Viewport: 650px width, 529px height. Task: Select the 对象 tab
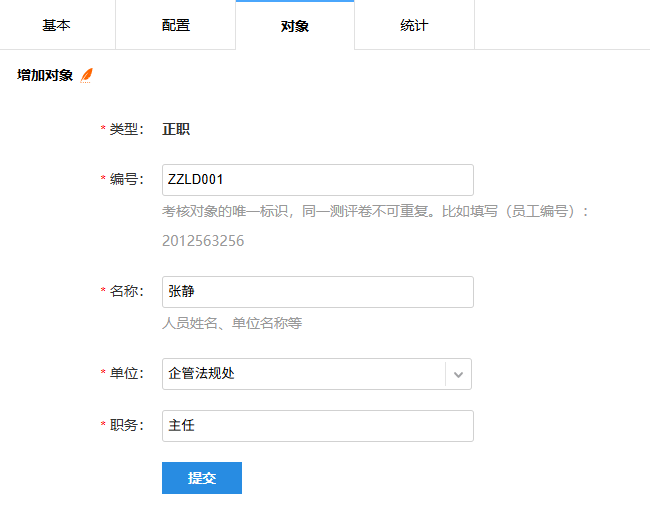[295, 26]
